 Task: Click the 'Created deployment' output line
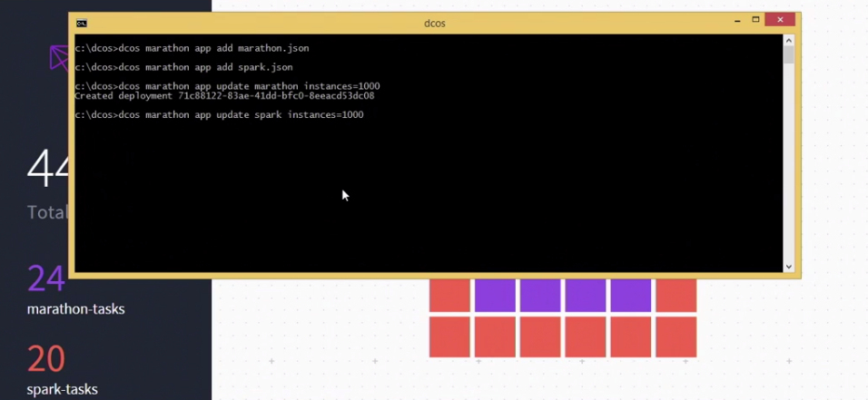click(224, 95)
